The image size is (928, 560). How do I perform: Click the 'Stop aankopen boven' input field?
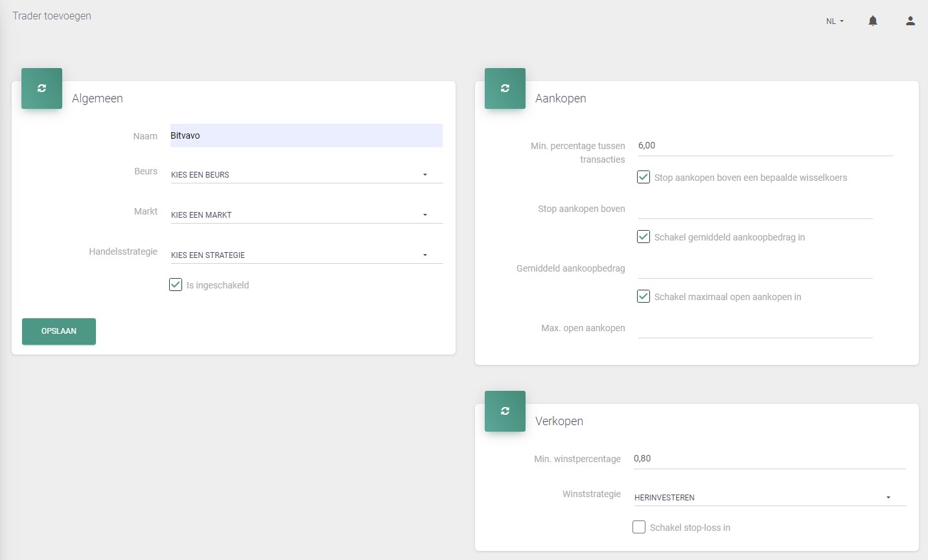point(755,209)
